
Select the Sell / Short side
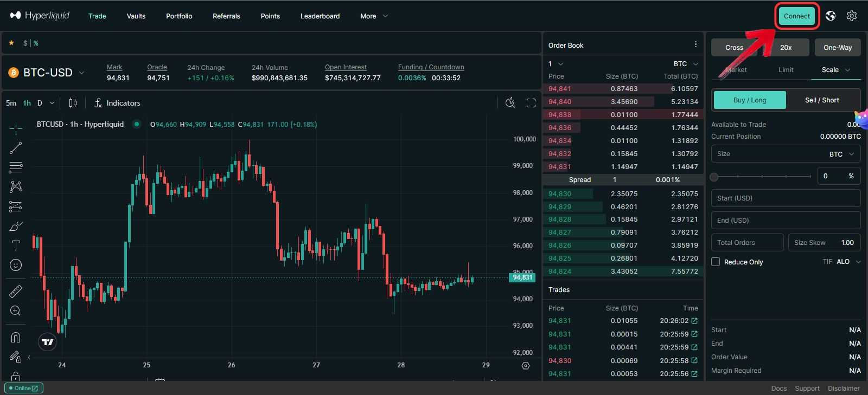[x=822, y=100]
